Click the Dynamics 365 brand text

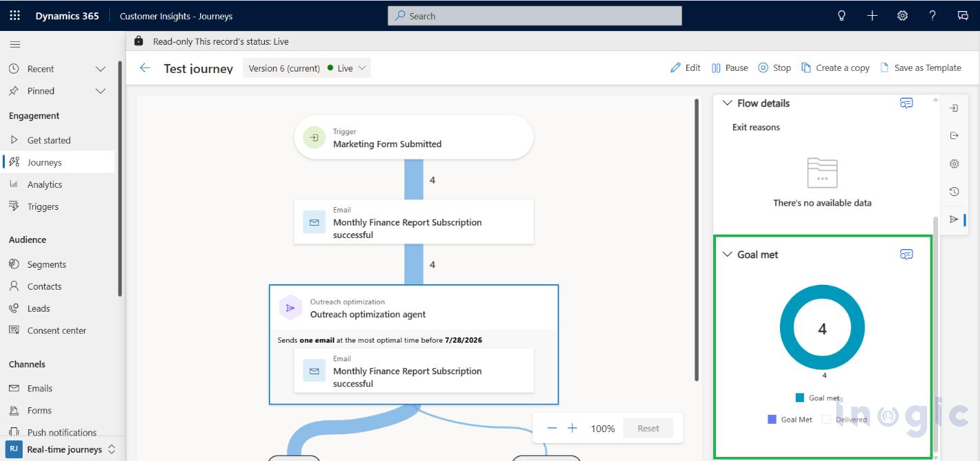[67, 16]
